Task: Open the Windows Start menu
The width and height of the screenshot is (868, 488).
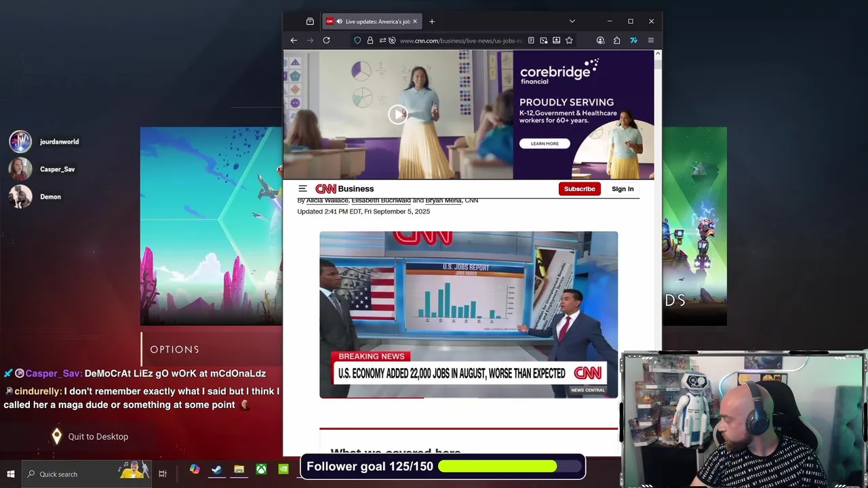Action: 10,474
